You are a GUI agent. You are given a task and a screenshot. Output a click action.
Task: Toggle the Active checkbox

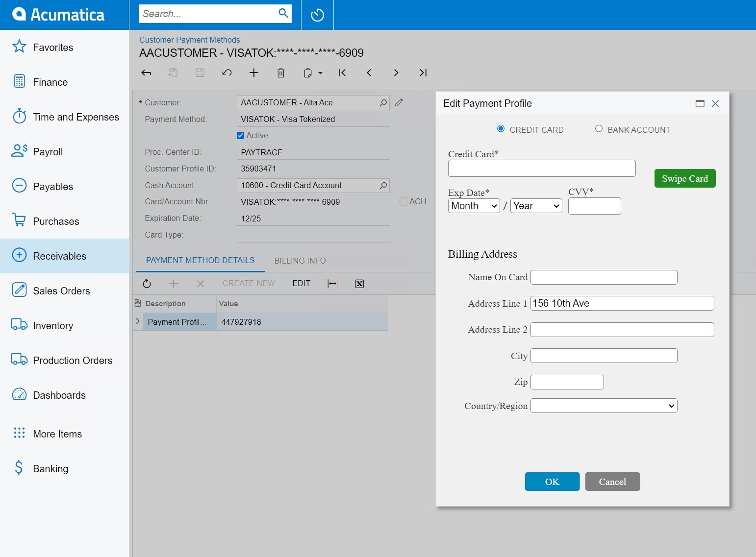pos(240,136)
